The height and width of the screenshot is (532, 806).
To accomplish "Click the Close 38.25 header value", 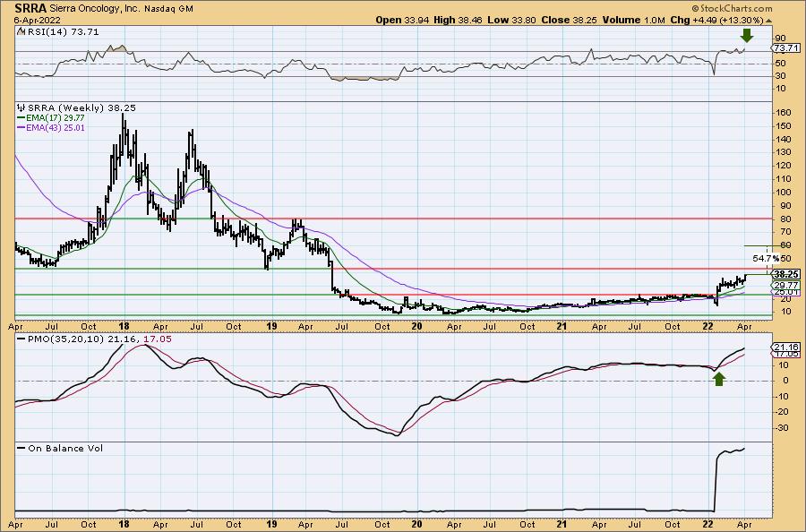I will point(569,20).
